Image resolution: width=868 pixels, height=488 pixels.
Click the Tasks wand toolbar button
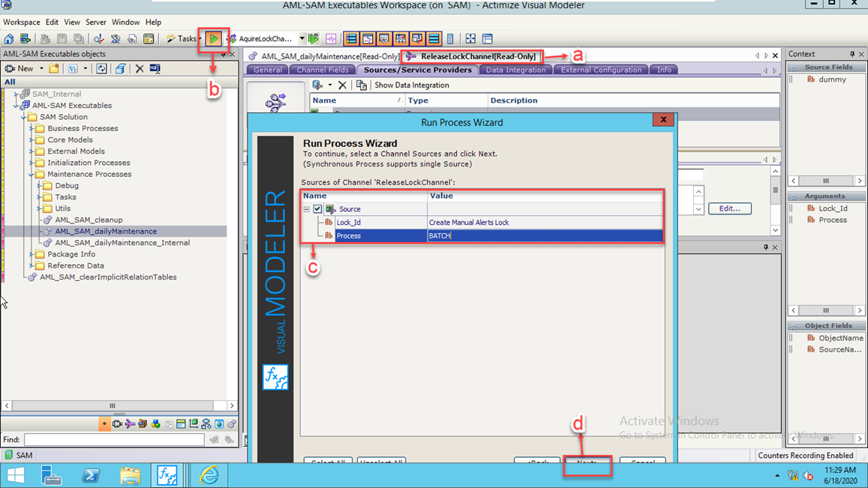point(182,39)
